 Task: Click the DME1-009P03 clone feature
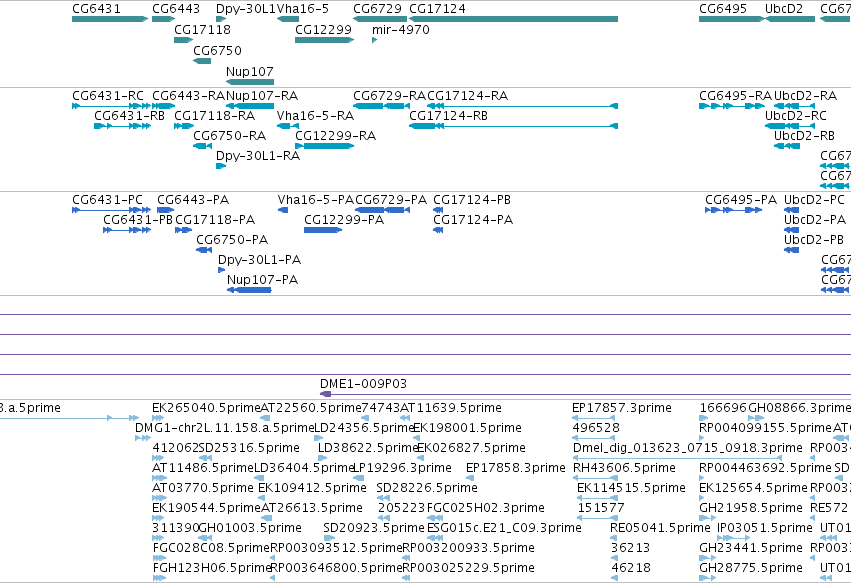pos(585,394)
